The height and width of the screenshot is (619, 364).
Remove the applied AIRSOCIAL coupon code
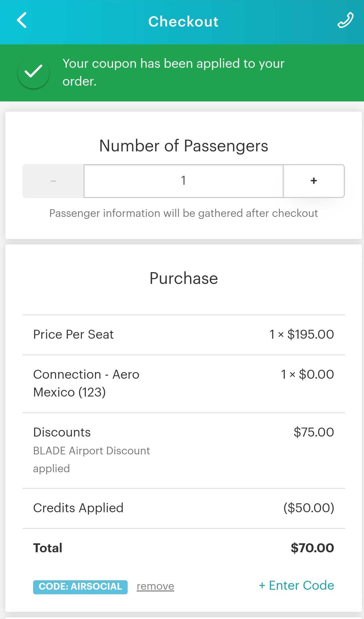(x=155, y=586)
